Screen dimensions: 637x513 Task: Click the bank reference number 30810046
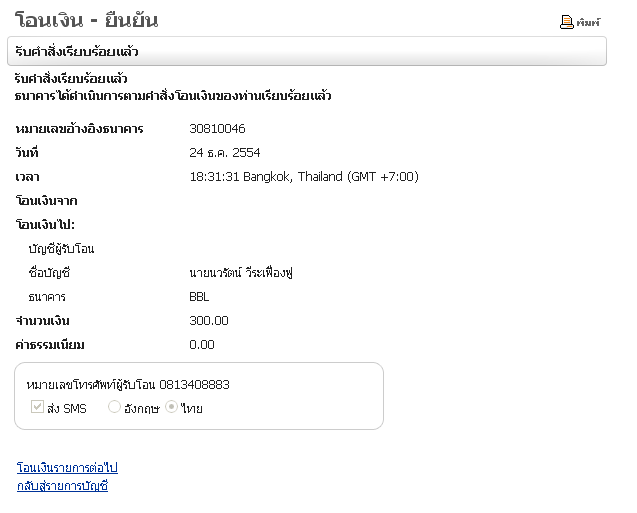217,129
